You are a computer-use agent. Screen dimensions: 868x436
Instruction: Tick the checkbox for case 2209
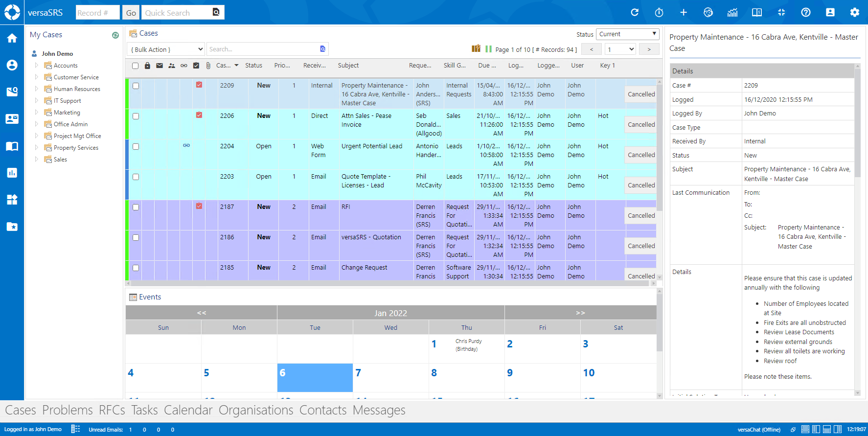click(136, 86)
